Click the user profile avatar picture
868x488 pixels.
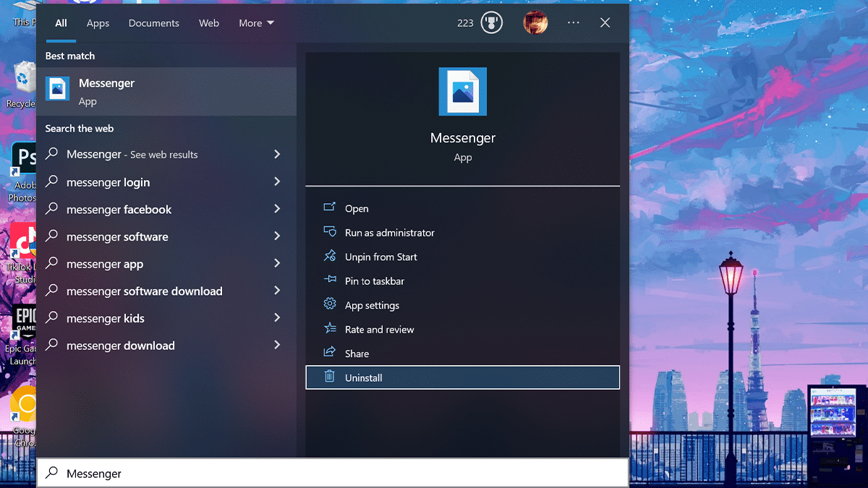pos(535,23)
